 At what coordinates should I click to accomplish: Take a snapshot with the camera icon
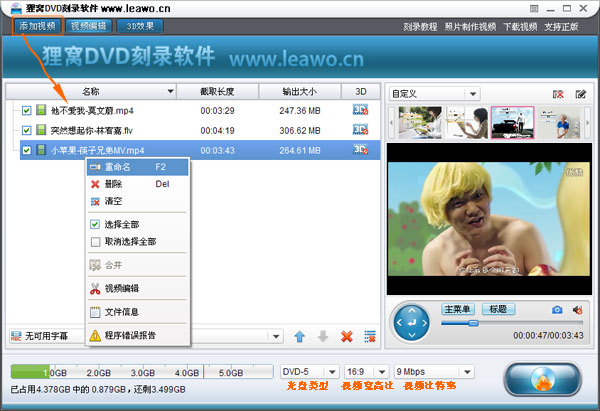coord(557,310)
